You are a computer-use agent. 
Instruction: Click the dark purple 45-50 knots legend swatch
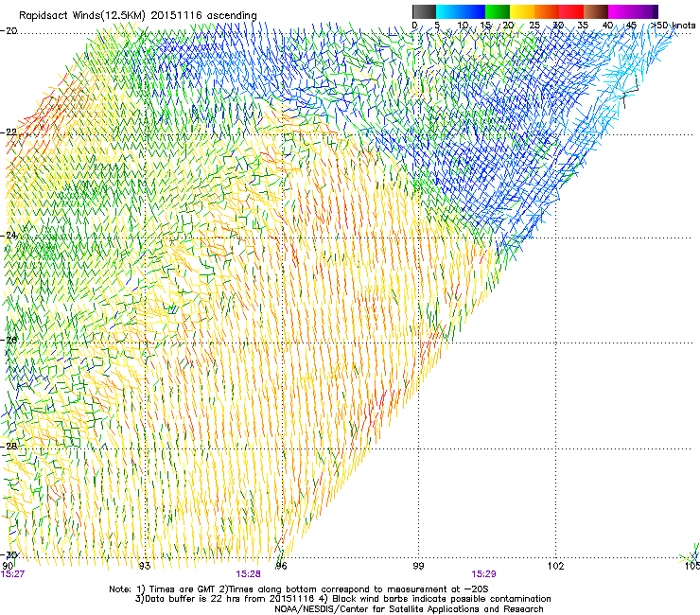tap(645, 11)
